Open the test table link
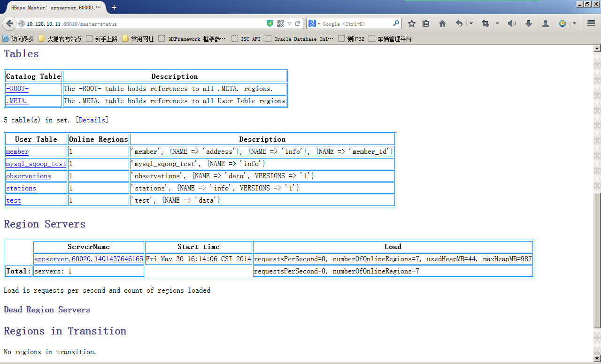Image resolution: width=601 pixels, height=364 pixels. tap(14, 200)
